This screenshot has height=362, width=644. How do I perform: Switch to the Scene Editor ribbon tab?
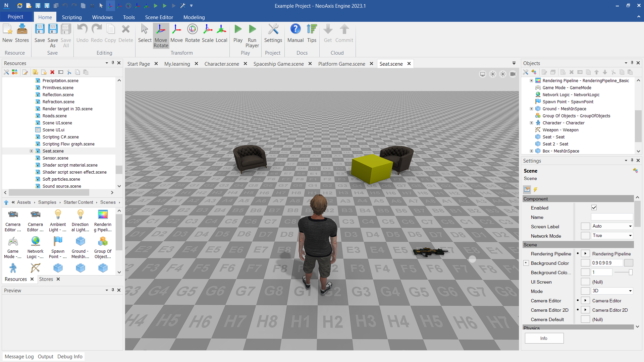159,17
